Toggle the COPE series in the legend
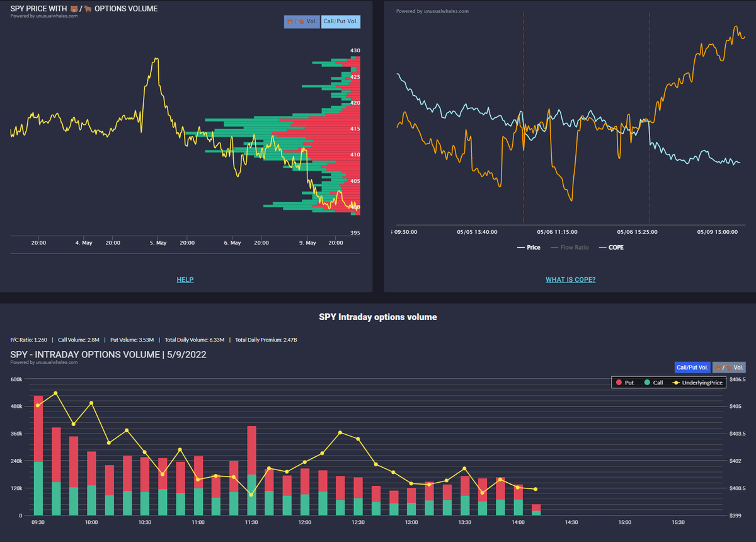The image size is (756, 542). tap(610, 247)
